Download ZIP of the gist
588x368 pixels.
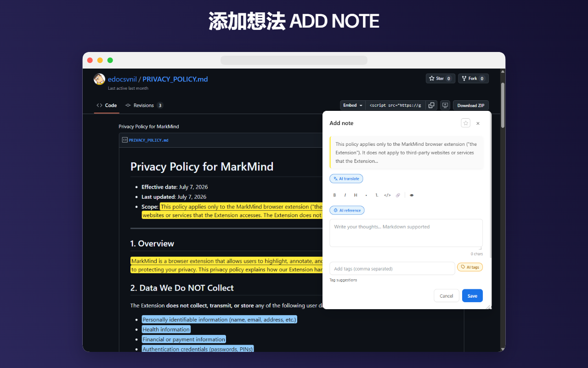coord(471,105)
